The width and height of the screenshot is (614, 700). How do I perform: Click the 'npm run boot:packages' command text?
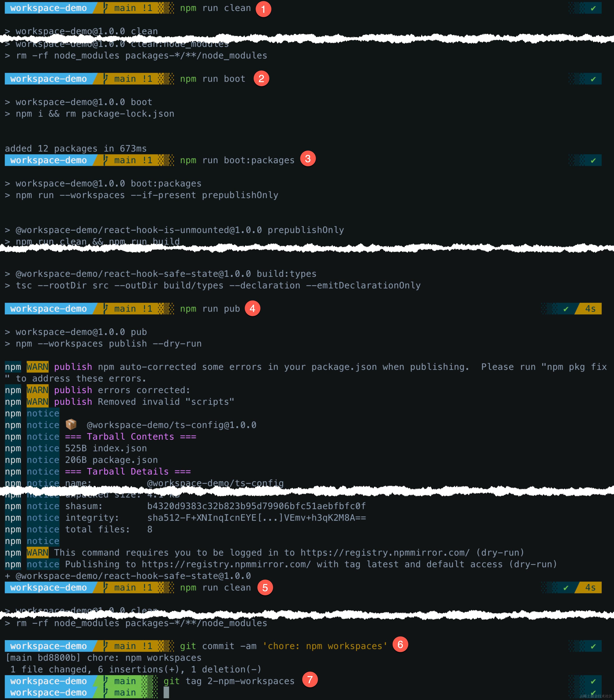coord(237,160)
